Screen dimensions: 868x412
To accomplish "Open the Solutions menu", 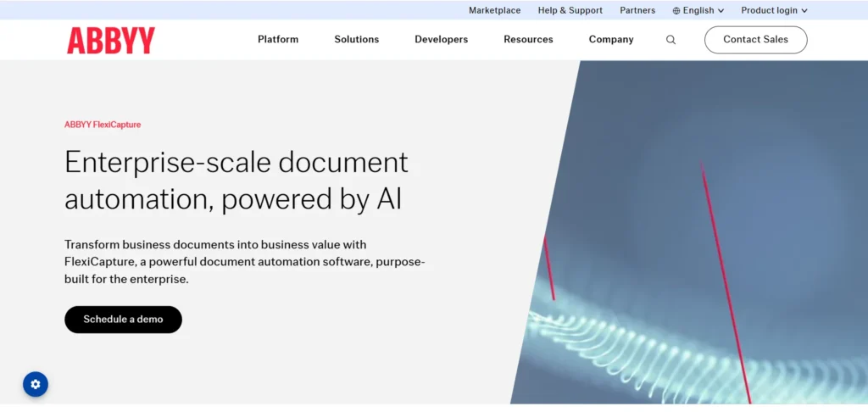I will point(357,39).
